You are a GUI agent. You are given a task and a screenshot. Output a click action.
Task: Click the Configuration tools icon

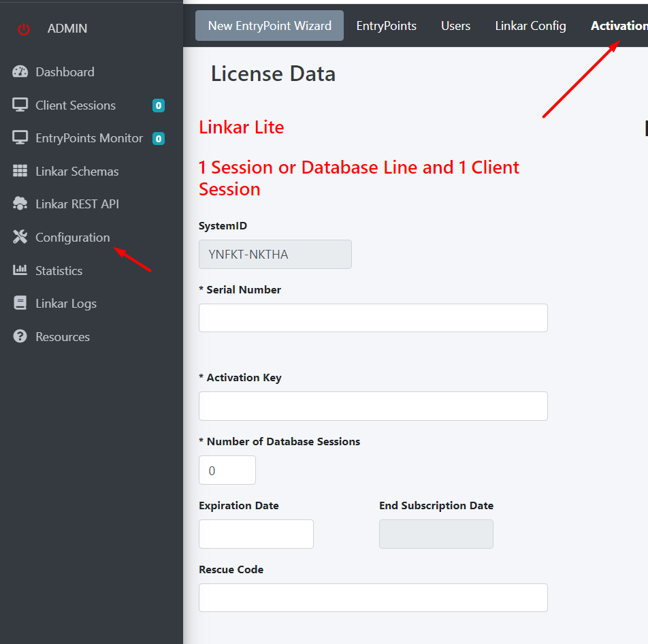click(20, 237)
